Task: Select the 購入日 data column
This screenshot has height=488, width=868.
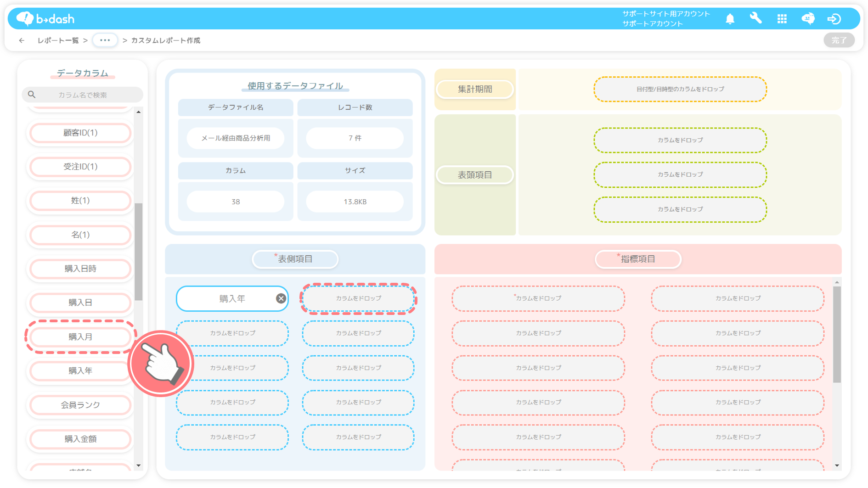Action: coord(80,303)
